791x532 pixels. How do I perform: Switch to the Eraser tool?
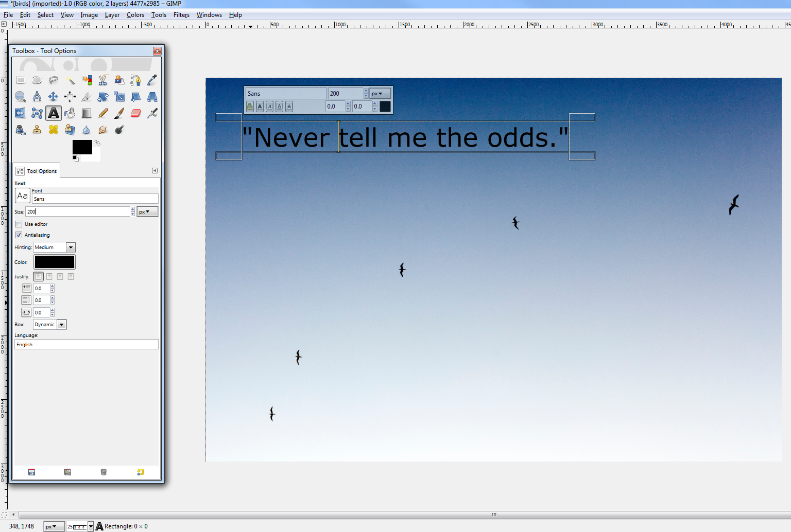[x=135, y=113]
